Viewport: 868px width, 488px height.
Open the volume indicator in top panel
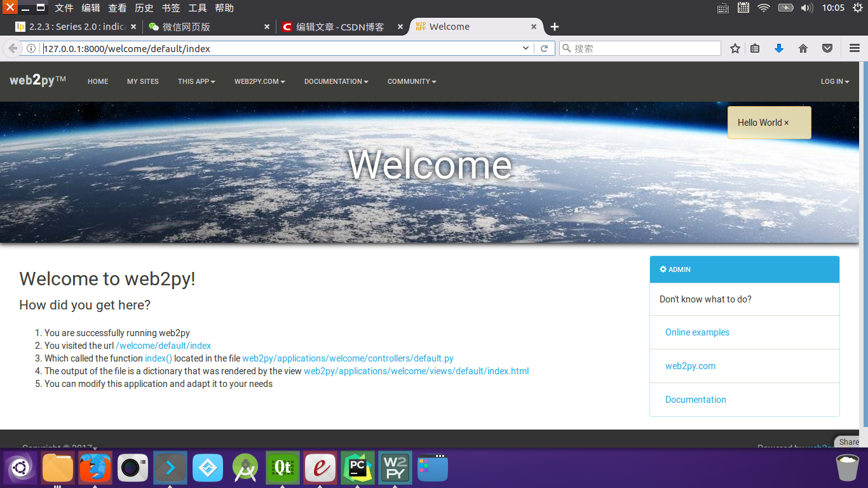(807, 8)
